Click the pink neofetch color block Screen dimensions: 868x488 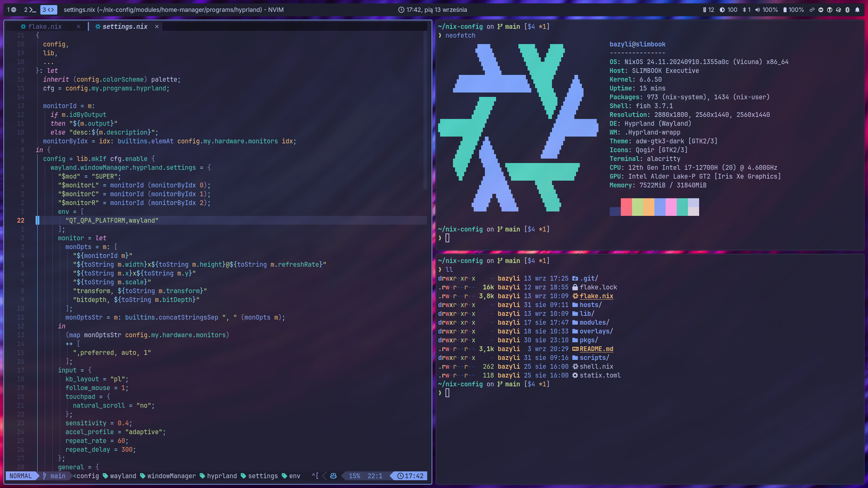coord(671,207)
